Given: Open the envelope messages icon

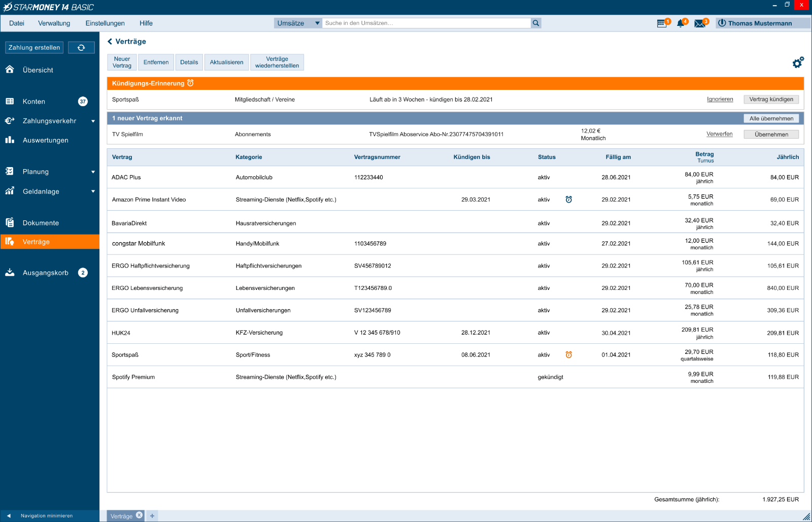Looking at the screenshot, I should (700, 23).
